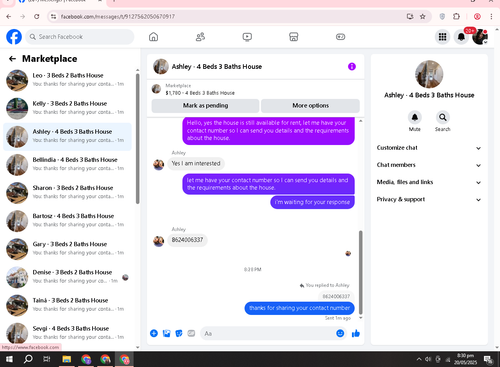Open the Video (Watch) icon
Viewport: 500px width, 367px height.
coord(247,37)
